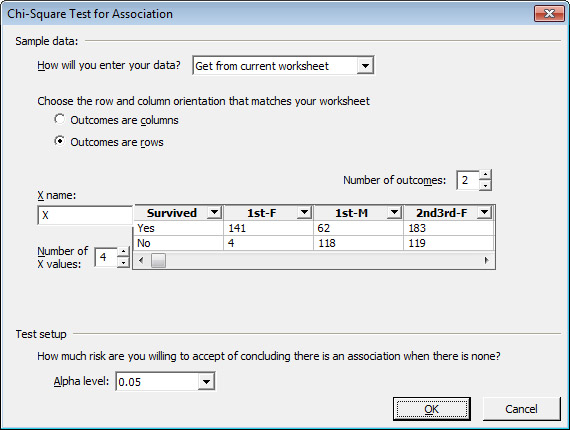
Task: Click the scrollbar left arrow under the table
Action: (x=141, y=260)
